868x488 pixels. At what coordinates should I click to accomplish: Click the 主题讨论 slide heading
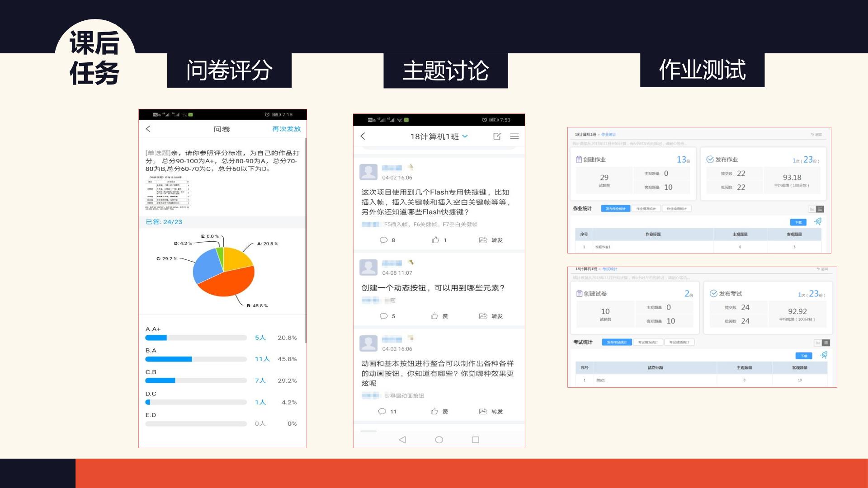click(446, 71)
